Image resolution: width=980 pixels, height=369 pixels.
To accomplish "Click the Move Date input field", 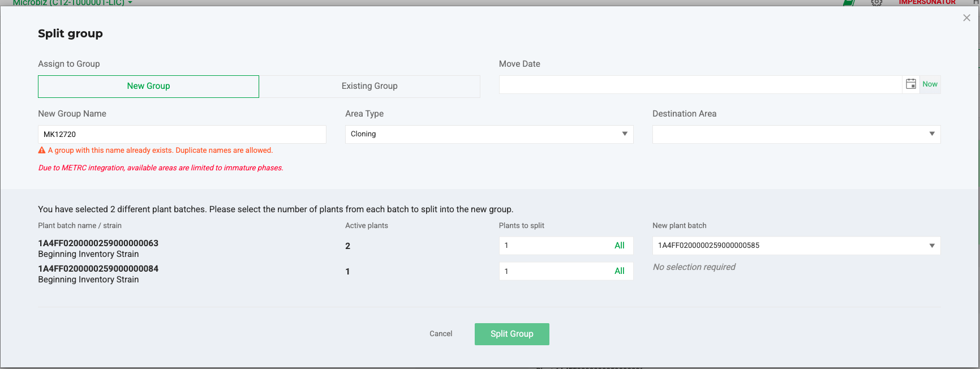I will point(700,84).
